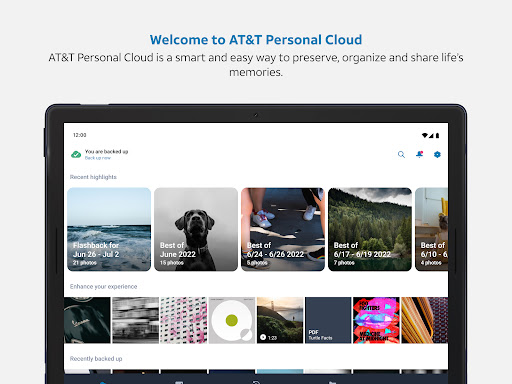Click the green backed-up cloud icon

76,154
